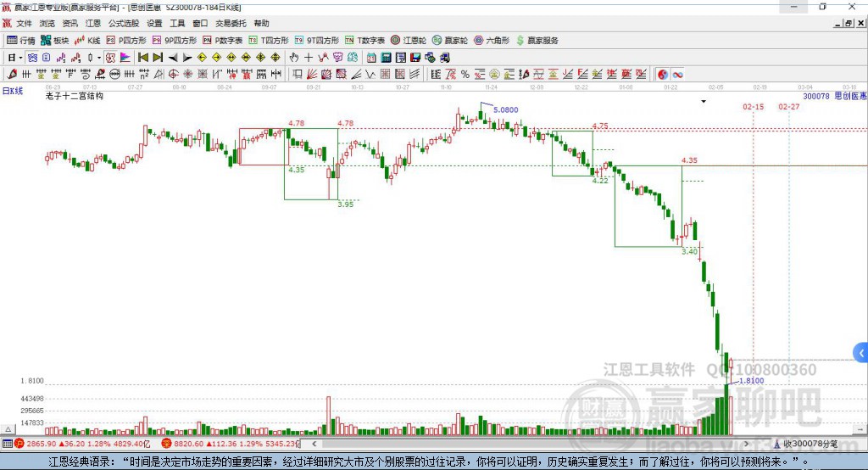Select the percent sign tool
Viewport: 868px width, 470px height.
[465, 75]
